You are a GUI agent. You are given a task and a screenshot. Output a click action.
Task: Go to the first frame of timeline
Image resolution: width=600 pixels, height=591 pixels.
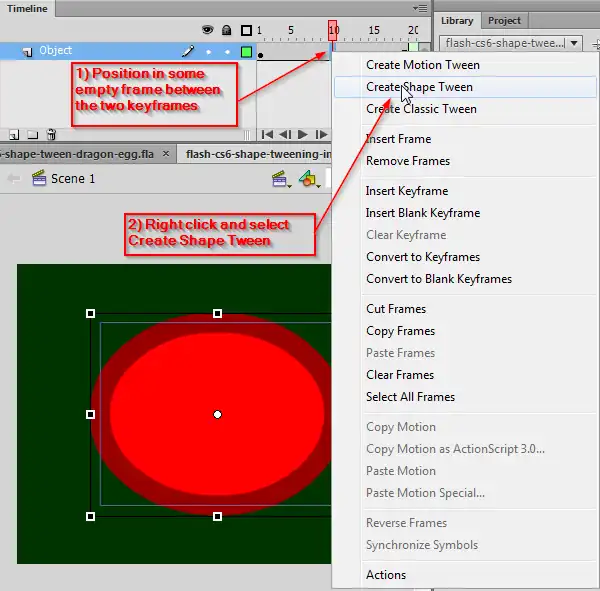[x=267, y=134]
